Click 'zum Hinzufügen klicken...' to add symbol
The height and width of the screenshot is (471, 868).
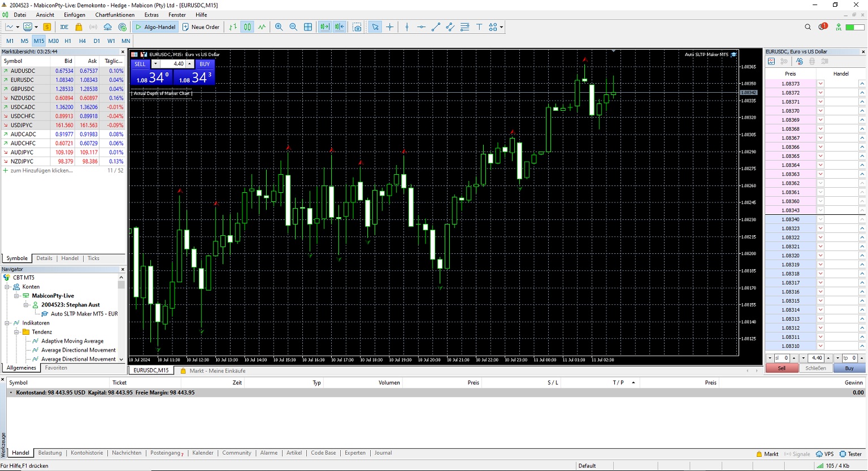41,170
